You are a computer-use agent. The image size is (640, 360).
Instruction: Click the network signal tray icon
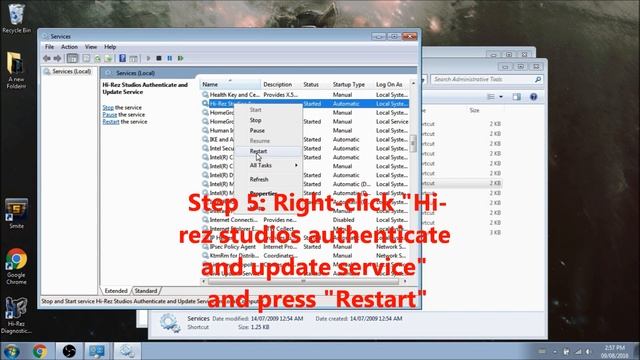(x=578, y=351)
